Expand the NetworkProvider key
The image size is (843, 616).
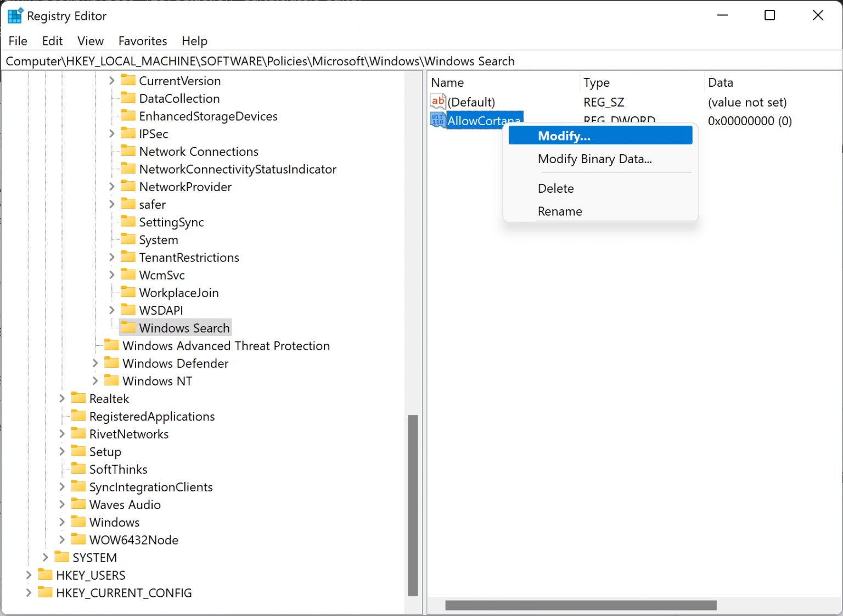click(x=112, y=187)
